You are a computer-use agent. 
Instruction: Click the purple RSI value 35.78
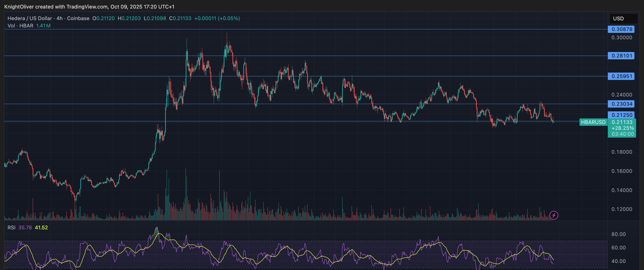tap(25, 227)
